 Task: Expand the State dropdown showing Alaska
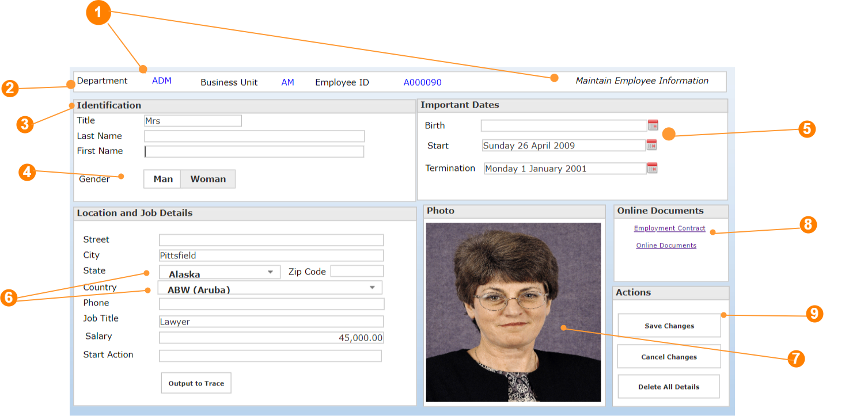(270, 272)
